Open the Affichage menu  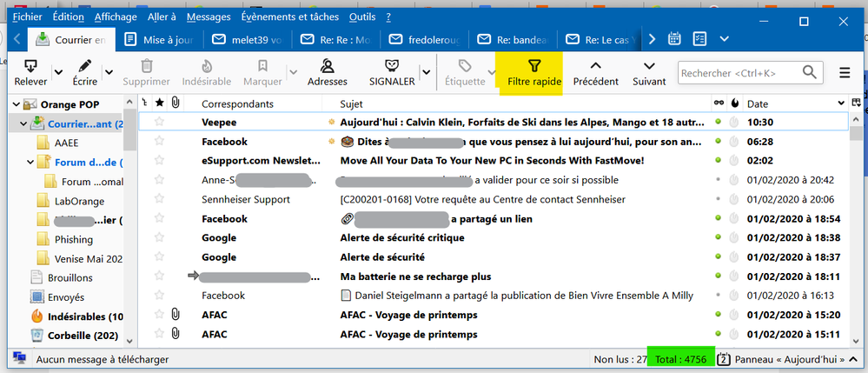[115, 17]
